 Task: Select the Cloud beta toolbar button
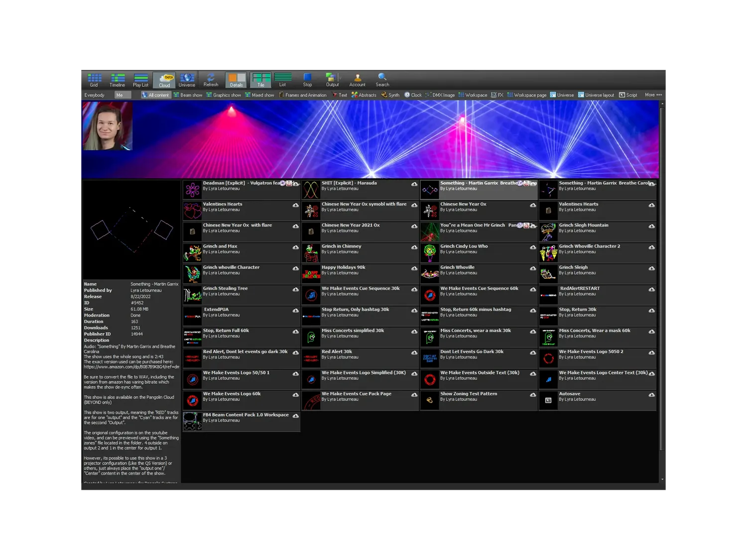[164, 80]
